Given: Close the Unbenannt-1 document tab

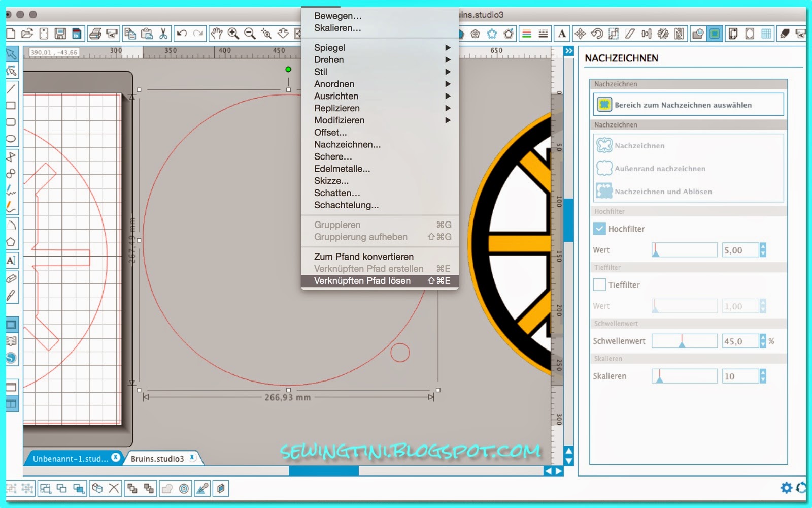Looking at the screenshot, I should 116,457.
